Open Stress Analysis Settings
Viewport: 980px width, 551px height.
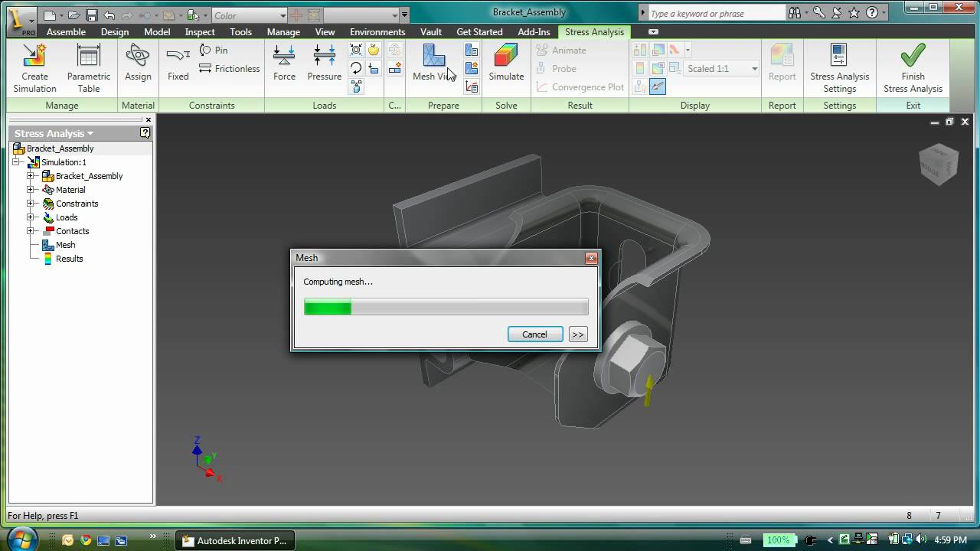840,68
